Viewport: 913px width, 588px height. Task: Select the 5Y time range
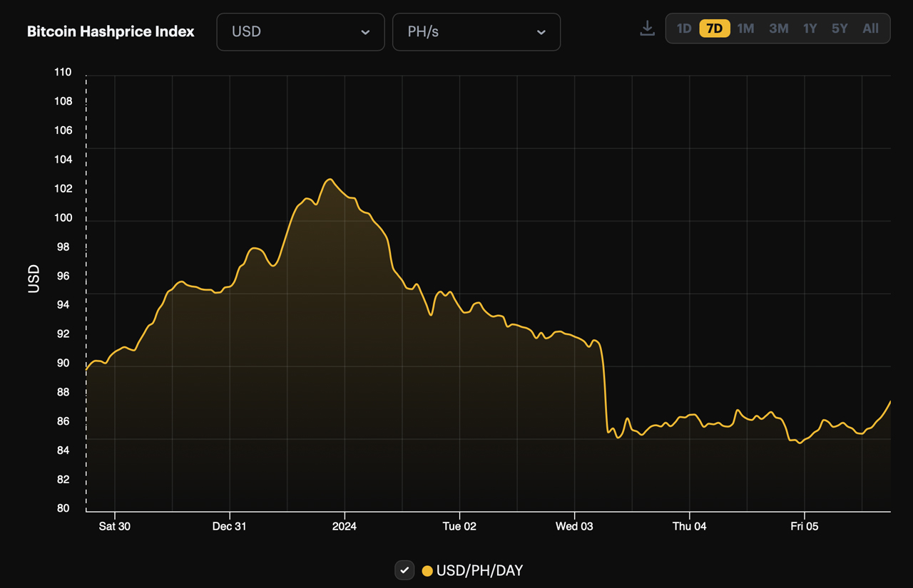pos(840,28)
